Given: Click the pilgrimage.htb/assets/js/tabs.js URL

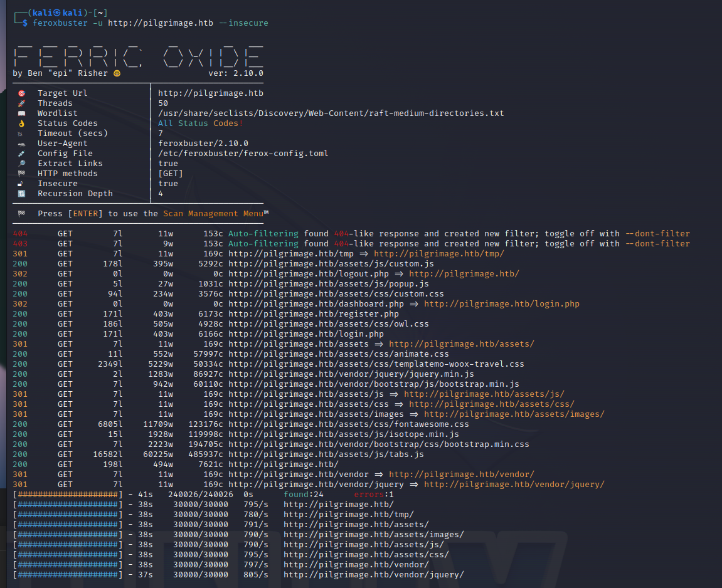Looking at the screenshot, I should tap(326, 454).
